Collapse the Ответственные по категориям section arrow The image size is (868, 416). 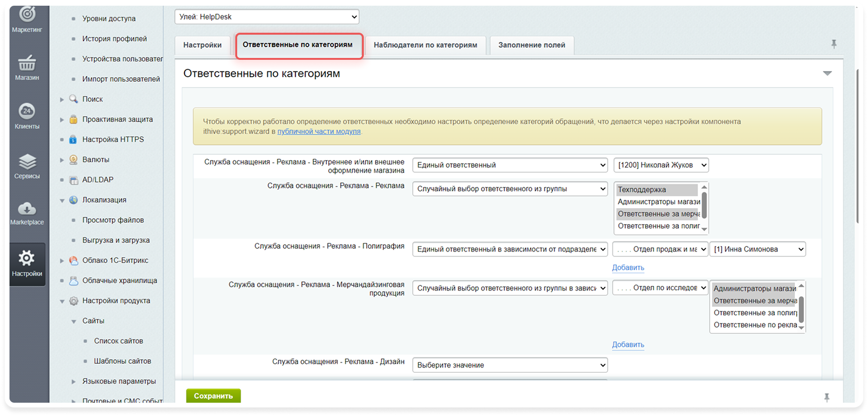(x=827, y=74)
